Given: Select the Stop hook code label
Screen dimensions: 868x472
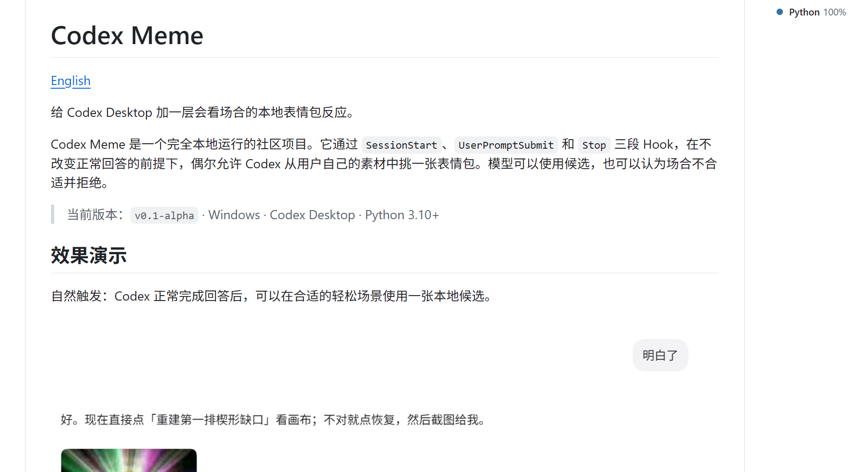Looking at the screenshot, I should coord(594,145).
